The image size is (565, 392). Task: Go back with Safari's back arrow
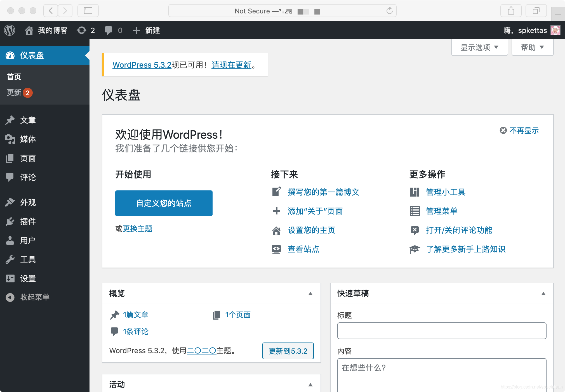51,11
